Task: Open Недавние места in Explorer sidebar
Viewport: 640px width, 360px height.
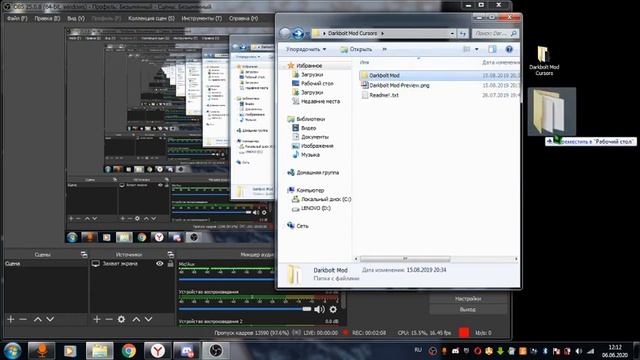Action: point(316,101)
